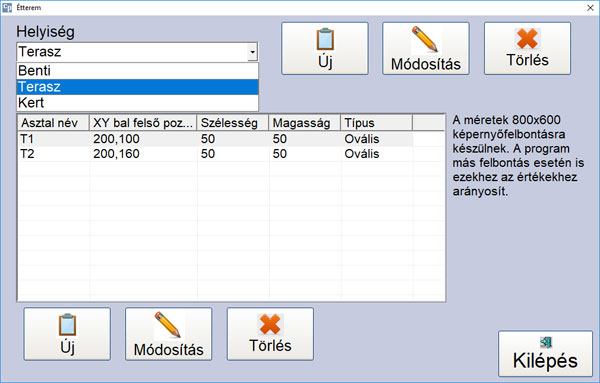This screenshot has width=600, height=383.
Task: Click the Helyiség combo box text field
Action: (132, 52)
